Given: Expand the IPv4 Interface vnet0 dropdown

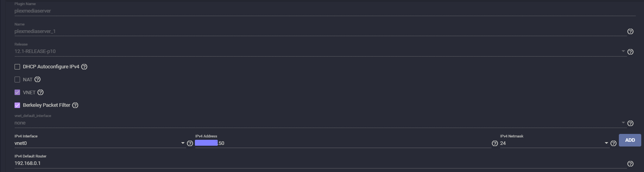Looking at the screenshot, I should pyautogui.click(x=100, y=143).
